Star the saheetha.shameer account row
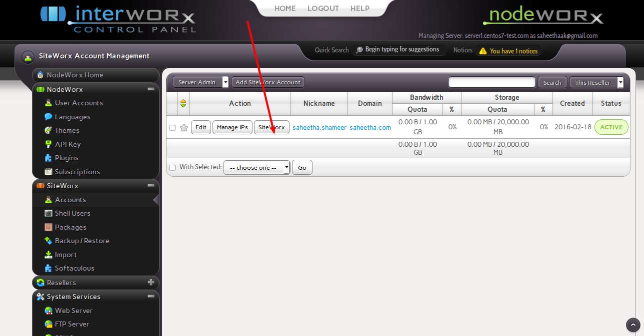This screenshot has width=644, height=336. point(183,128)
